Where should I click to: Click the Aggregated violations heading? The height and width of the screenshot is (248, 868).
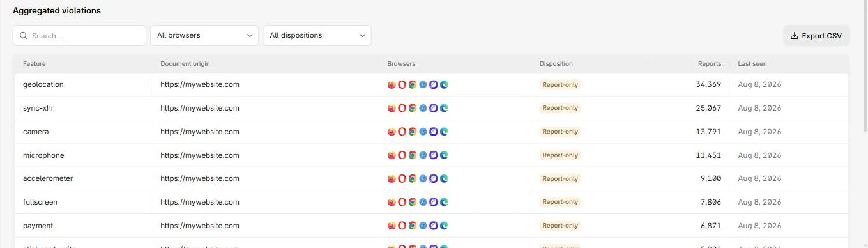tap(57, 10)
